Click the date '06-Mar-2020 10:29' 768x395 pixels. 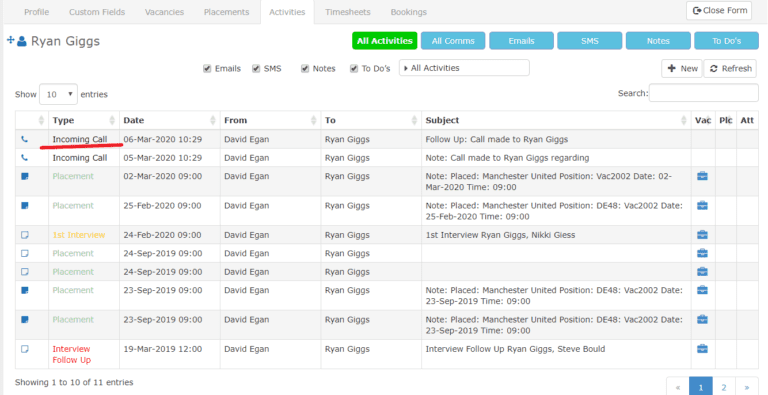163,140
